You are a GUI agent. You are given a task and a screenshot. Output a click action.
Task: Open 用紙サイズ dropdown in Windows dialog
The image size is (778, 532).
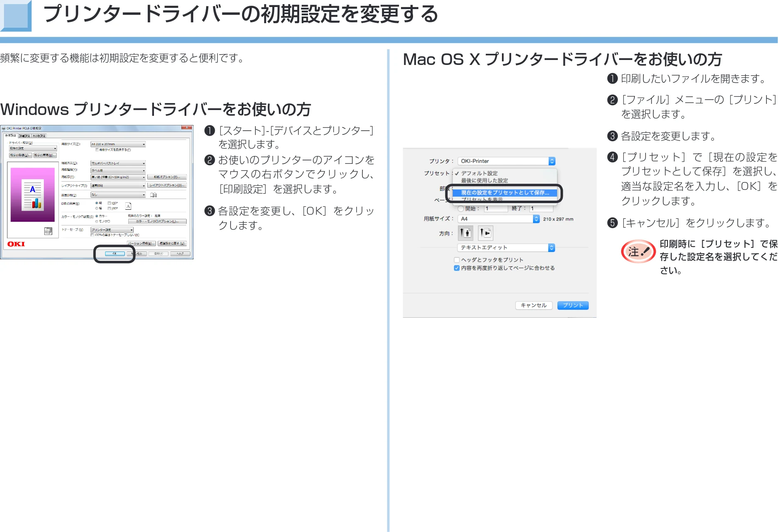tap(118, 144)
